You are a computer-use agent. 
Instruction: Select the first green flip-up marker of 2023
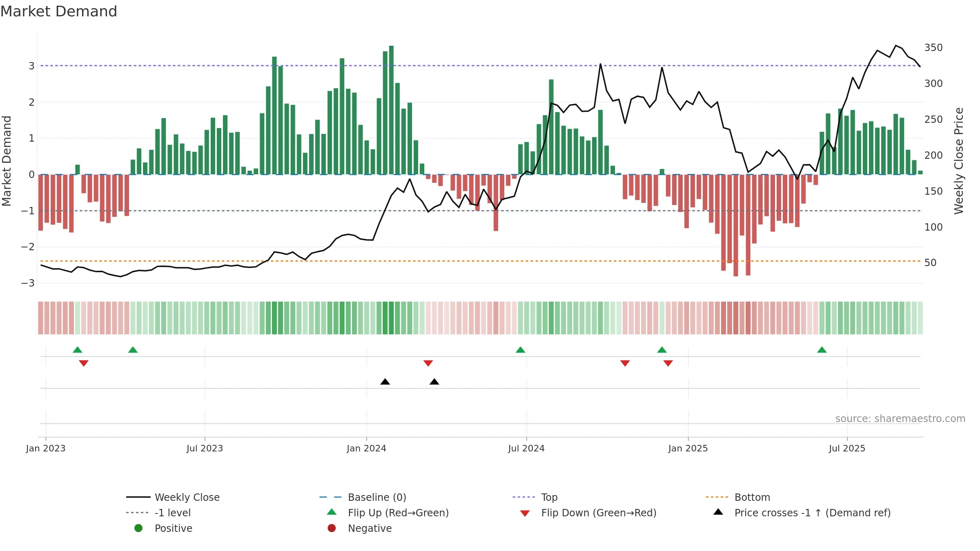78,350
